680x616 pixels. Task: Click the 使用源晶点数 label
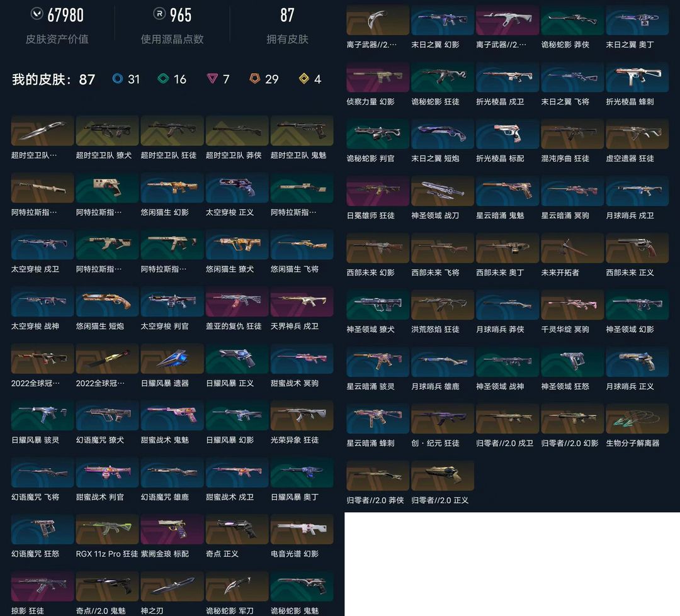(172, 39)
